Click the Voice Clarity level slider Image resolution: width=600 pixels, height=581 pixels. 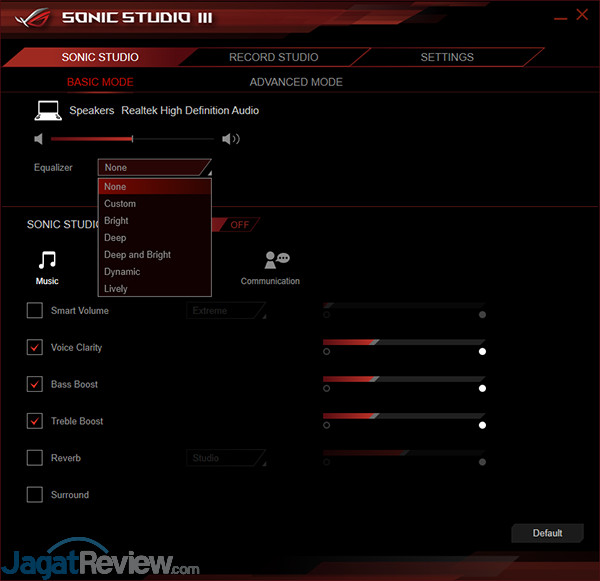(x=404, y=342)
